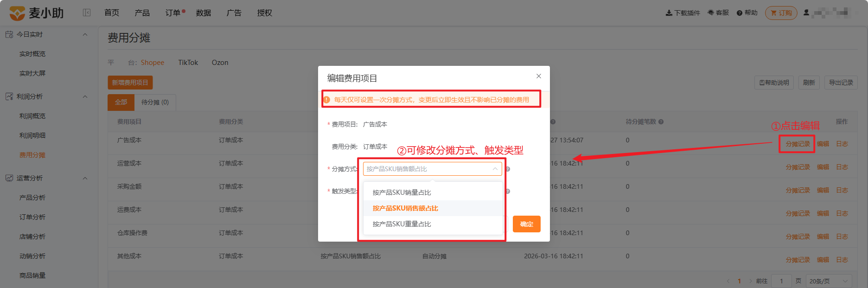Open the 授权 top menu
868x288 pixels.
pyautogui.click(x=265, y=13)
